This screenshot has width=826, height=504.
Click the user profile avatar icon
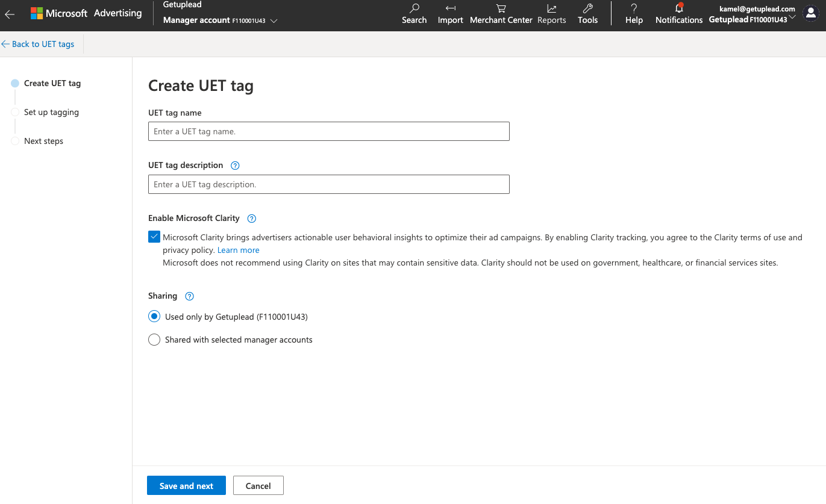(811, 14)
